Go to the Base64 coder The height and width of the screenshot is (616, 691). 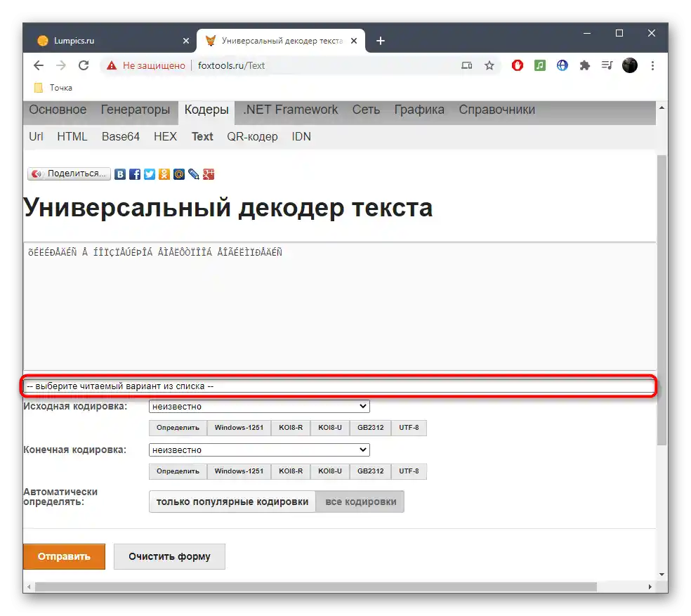[x=121, y=137]
